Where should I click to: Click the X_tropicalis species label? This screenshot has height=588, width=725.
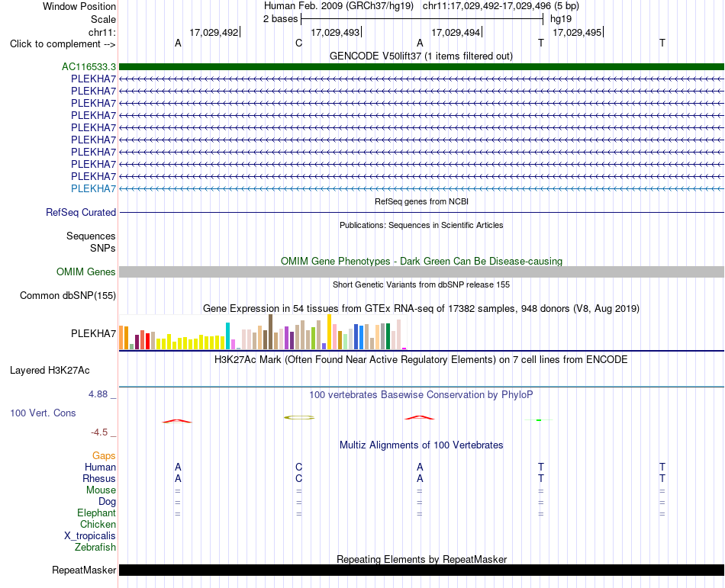90,536
